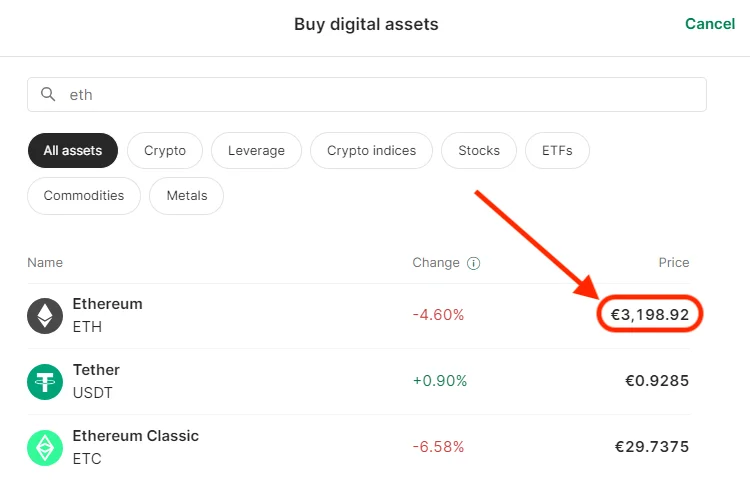Select the All assets filter
Screen dimensions: 750x480
[73, 151]
